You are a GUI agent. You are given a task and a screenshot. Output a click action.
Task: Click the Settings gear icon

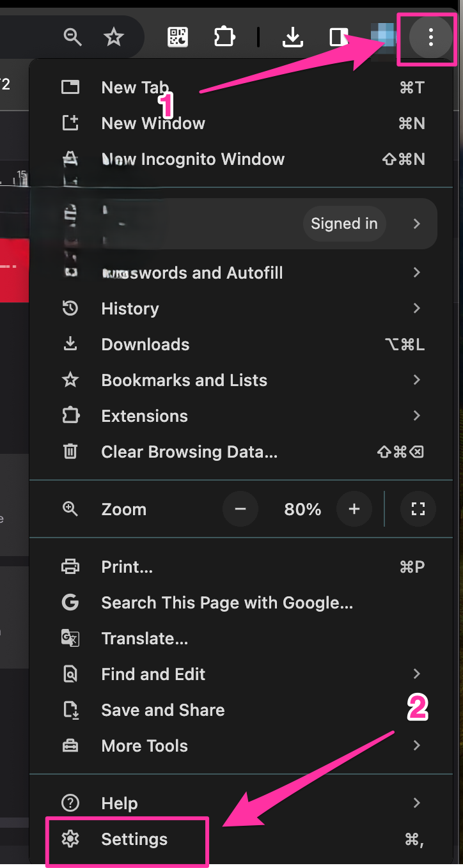click(70, 839)
